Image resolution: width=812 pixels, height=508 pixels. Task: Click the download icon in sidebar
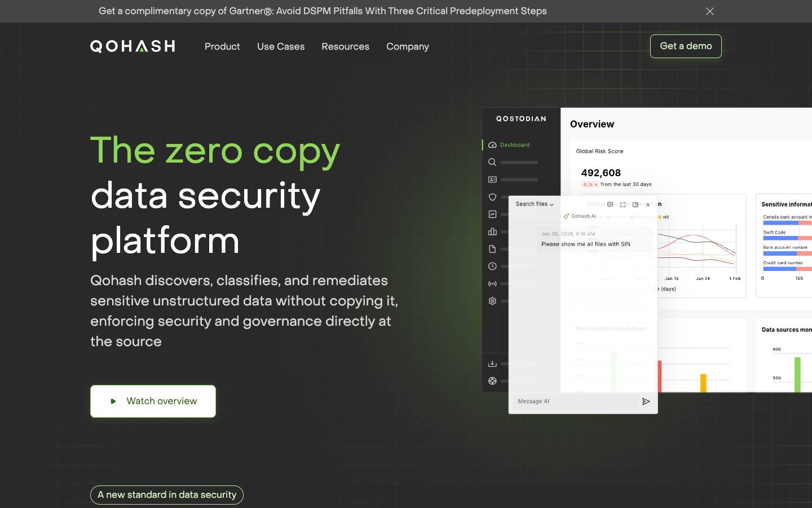coord(492,364)
